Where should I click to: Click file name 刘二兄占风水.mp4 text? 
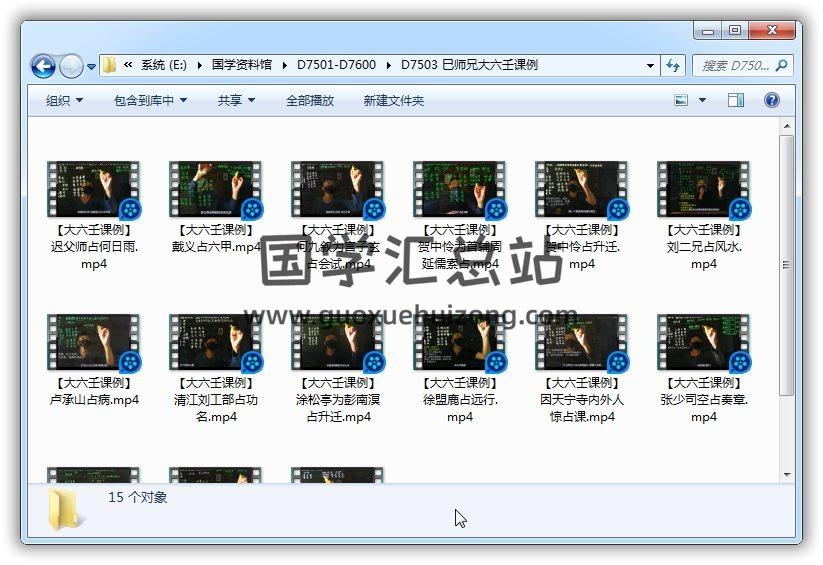(703, 247)
